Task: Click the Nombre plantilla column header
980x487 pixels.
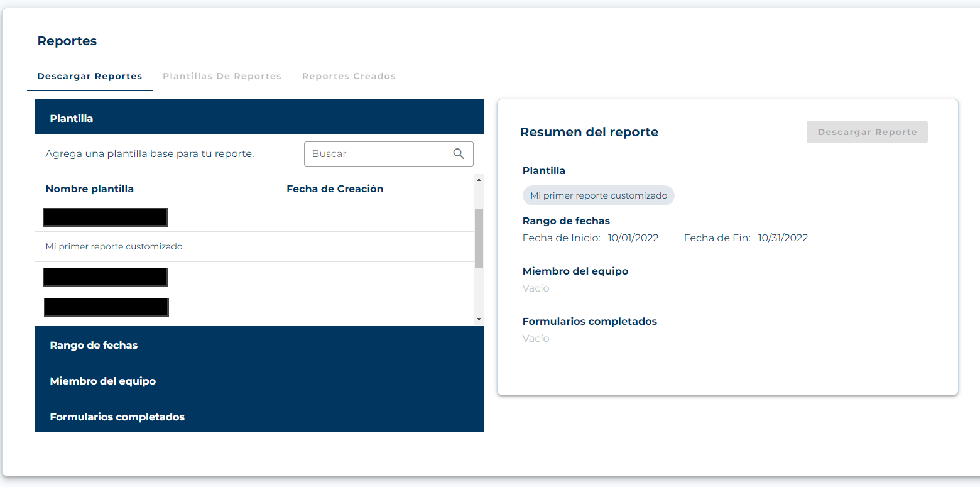Action: coord(90,189)
